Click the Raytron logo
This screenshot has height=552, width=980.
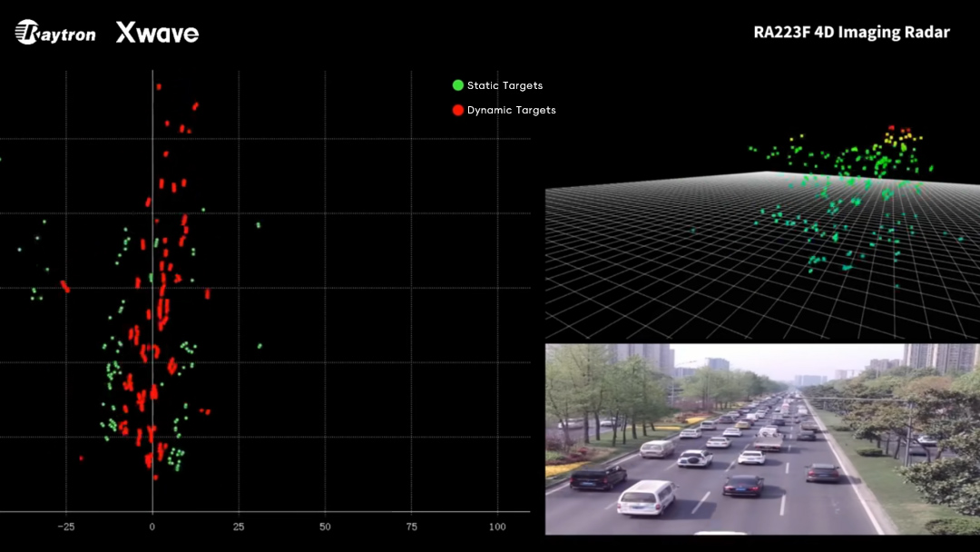[x=55, y=33]
